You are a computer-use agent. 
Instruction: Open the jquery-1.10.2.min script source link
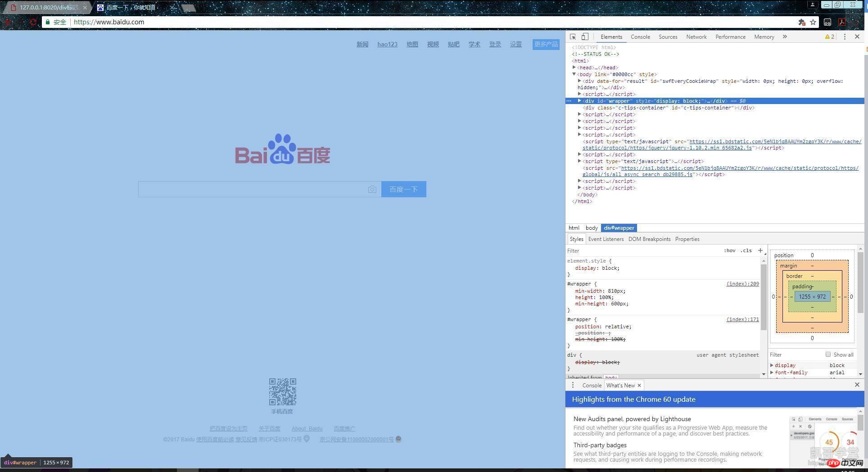722,145
